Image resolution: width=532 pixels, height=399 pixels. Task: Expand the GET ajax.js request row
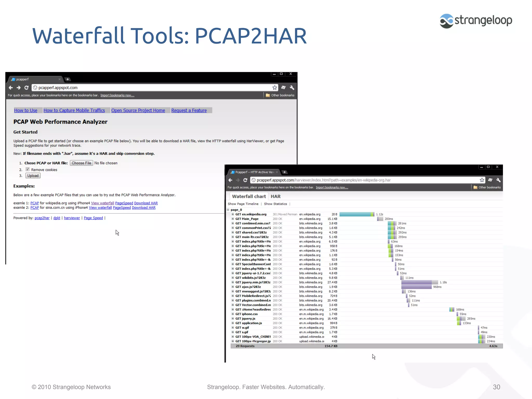pos(233,287)
